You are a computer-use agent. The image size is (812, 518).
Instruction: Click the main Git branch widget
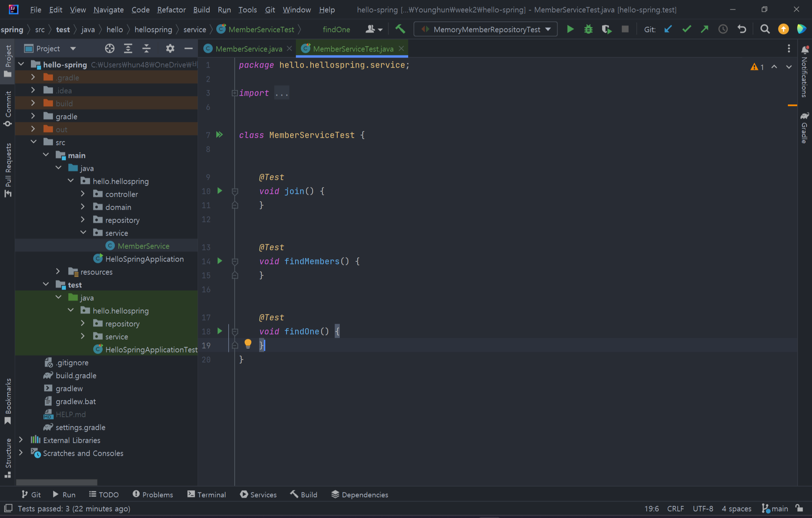pyautogui.click(x=775, y=508)
